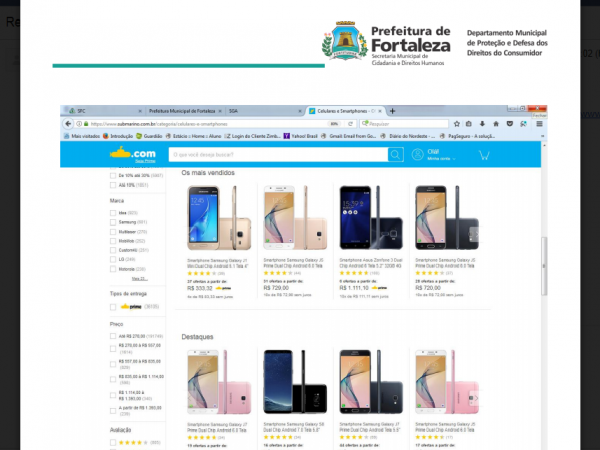The width and height of the screenshot is (600, 450).
Task: Open the shopping cart icon
Action: pos(484,155)
